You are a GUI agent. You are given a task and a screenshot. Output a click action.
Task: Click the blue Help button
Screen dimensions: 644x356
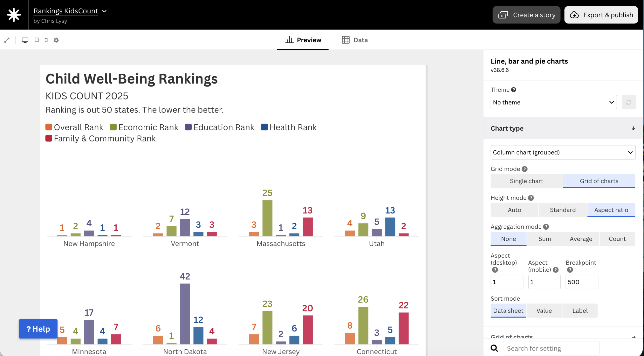[38, 329]
